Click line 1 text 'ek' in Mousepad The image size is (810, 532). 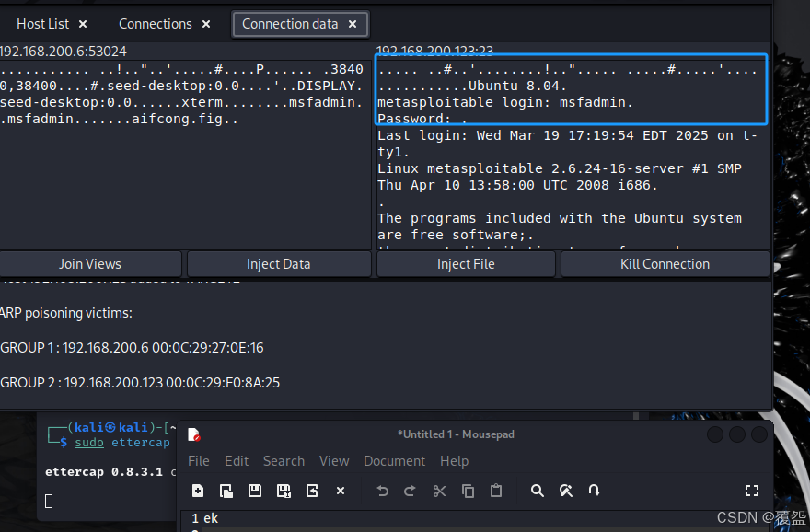coord(211,518)
